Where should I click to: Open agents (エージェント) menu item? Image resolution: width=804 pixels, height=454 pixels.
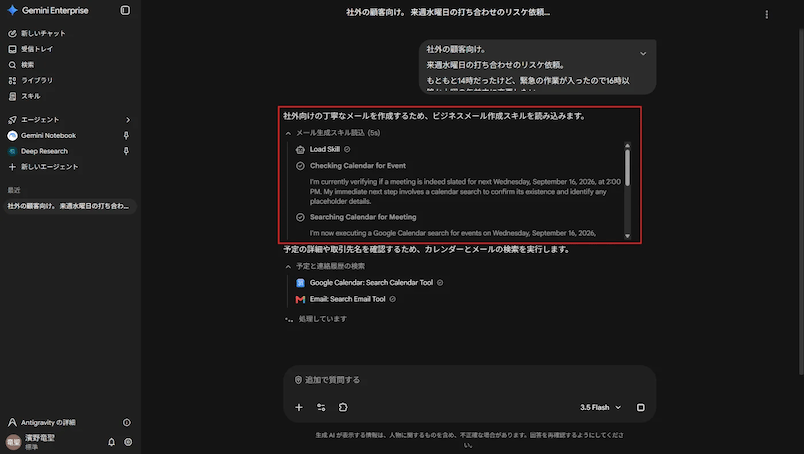(40, 120)
